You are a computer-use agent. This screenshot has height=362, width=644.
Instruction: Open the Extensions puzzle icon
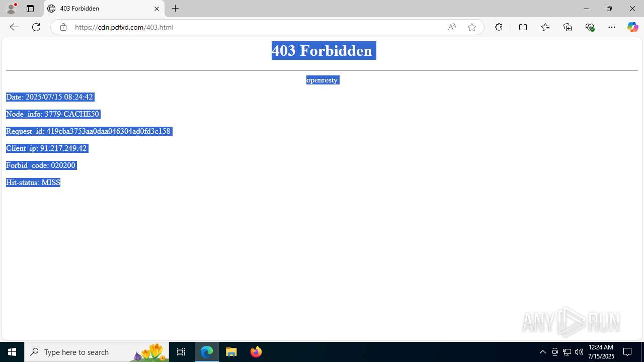click(499, 27)
